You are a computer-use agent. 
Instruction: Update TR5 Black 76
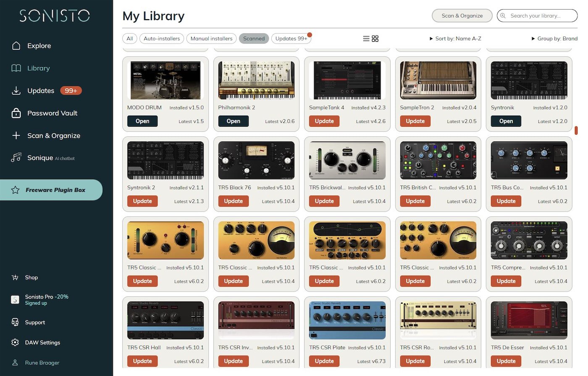click(234, 201)
